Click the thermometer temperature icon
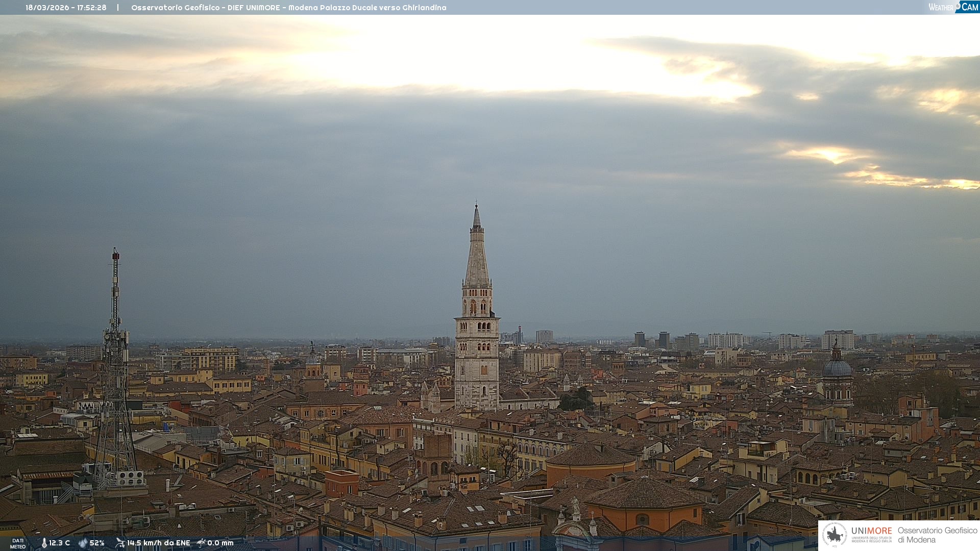 point(44,543)
